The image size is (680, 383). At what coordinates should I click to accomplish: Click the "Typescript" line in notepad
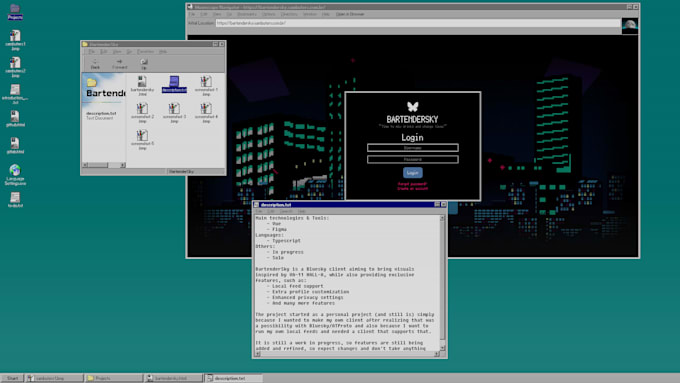tap(286, 241)
